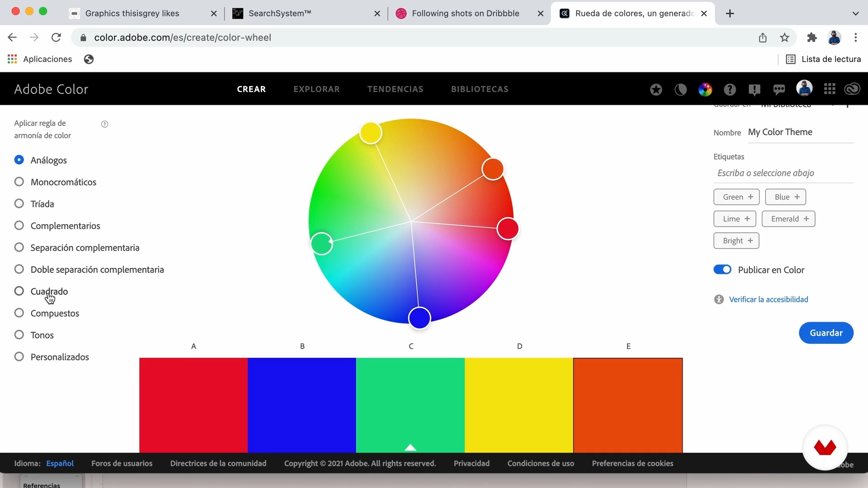Open the star favorites icon in Adobe Color header
Image resolution: width=868 pixels, height=488 pixels.
coord(656,89)
